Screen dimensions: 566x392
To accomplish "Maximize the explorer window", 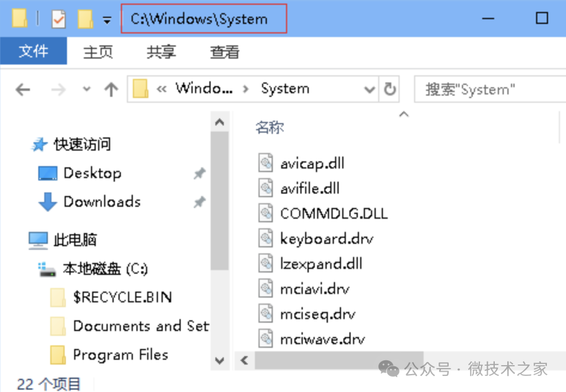I will pyautogui.click(x=542, y=18).
